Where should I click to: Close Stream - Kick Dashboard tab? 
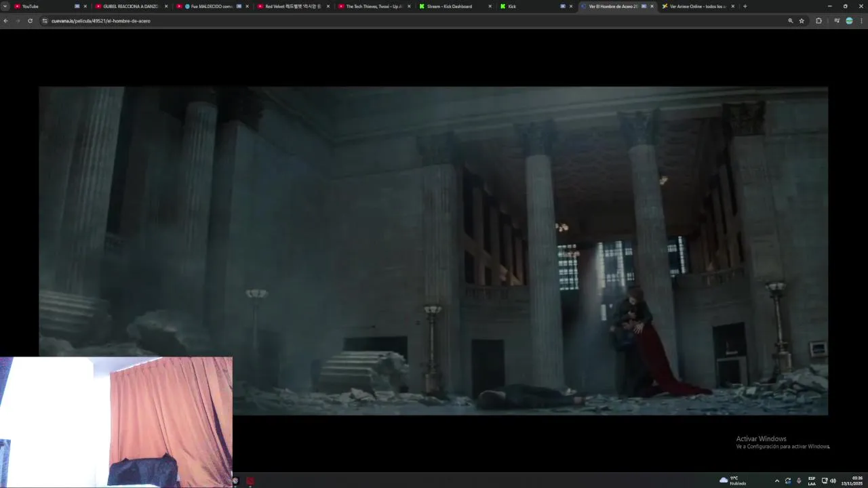click(x=490, y=6)
